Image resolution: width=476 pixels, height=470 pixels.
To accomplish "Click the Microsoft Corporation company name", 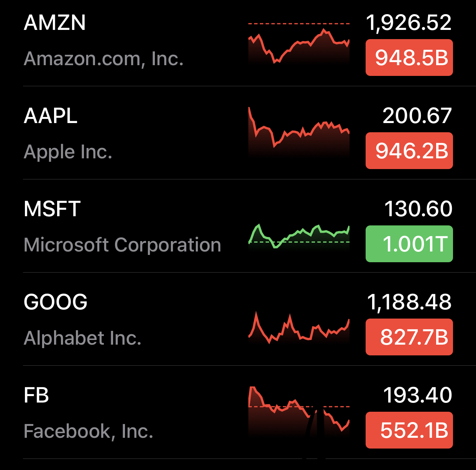I will pyautogui.click(x=122, y=245).
